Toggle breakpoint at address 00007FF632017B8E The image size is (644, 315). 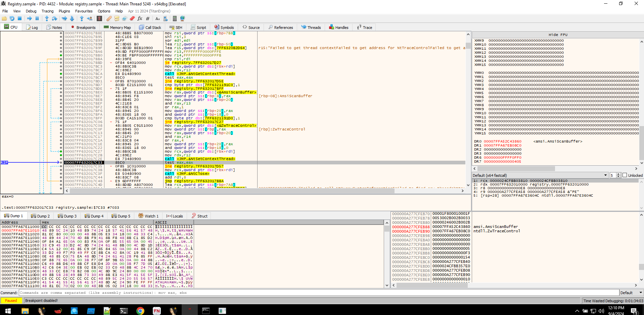click(x=61, y=33)
